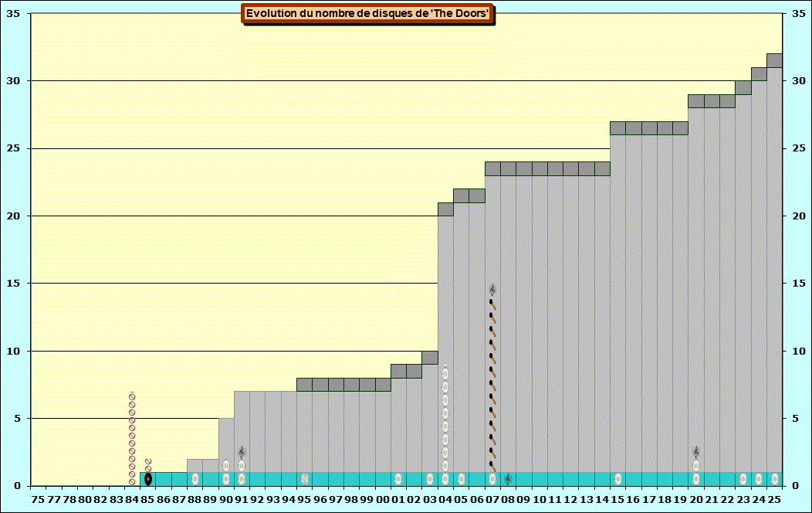Viewport: 812px width, 513px height.
Task: Click the CD icon in the 95 column
Action: pyautogui.click(x=305, y=479)
